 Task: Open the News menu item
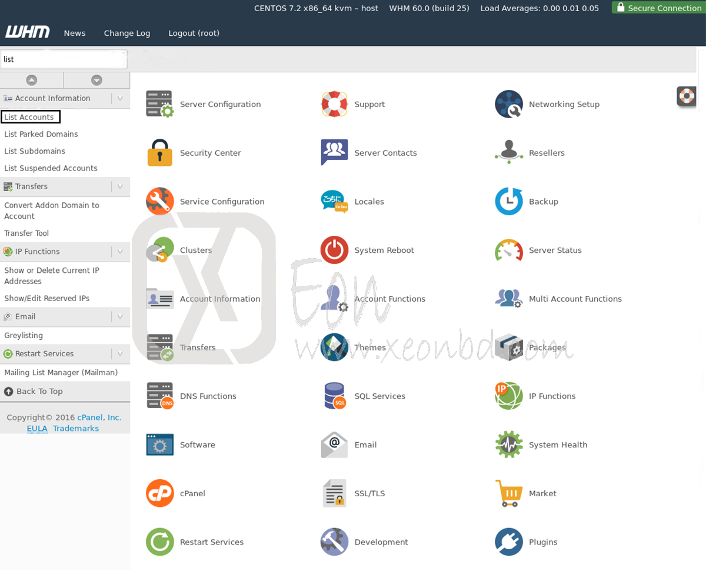(75, 33)
